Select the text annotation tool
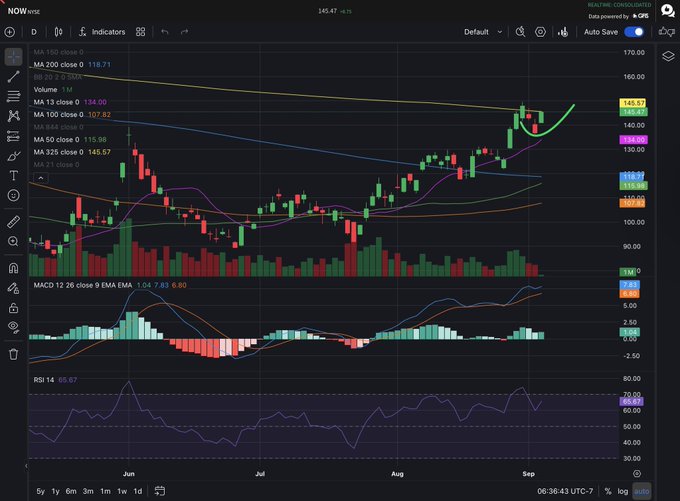Viewport: 680px width, 501px height. click(x=13, y=175)
